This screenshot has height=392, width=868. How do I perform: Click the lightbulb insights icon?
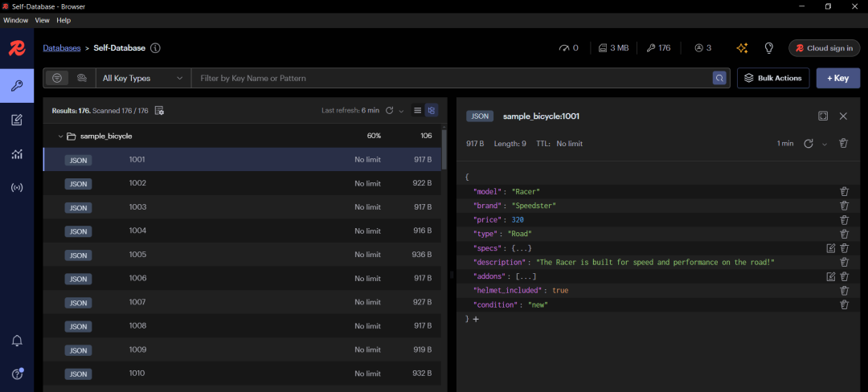click(768, 48)
